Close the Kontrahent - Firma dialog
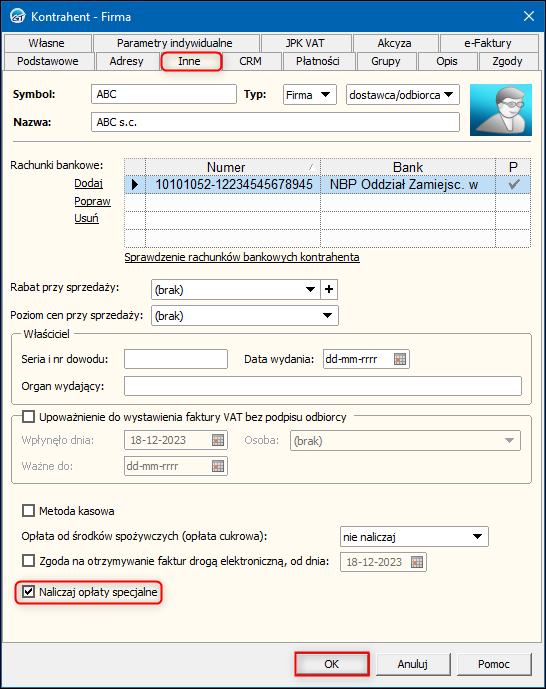 pos(529,17)
